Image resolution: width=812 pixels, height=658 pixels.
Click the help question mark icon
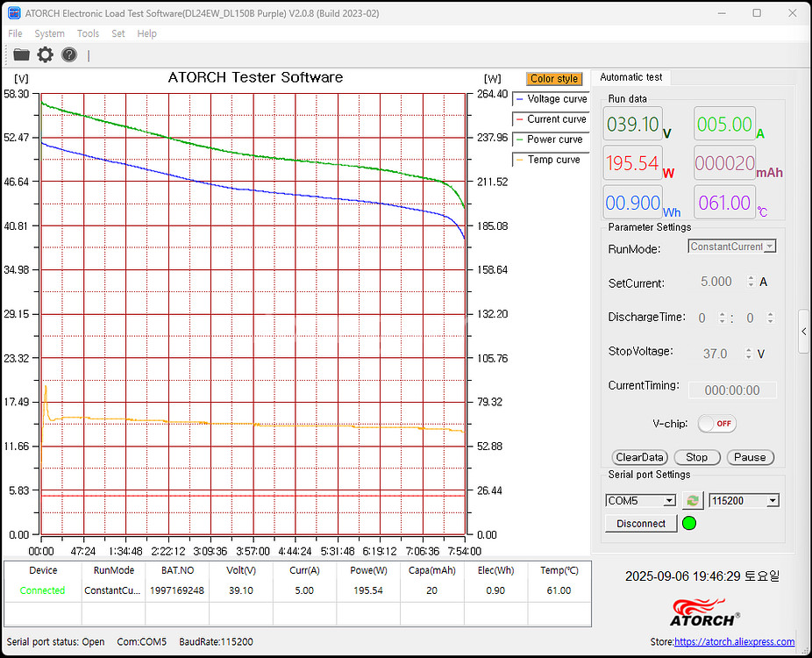tap(69, 54)
